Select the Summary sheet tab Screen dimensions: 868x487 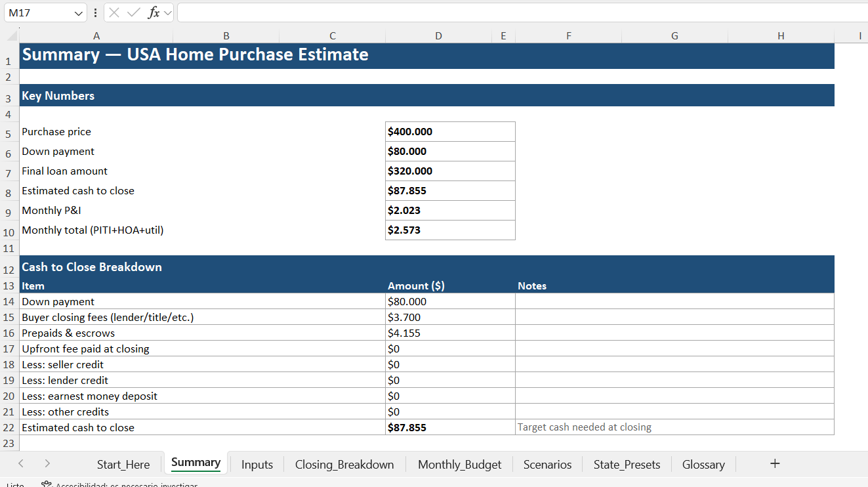196,463
